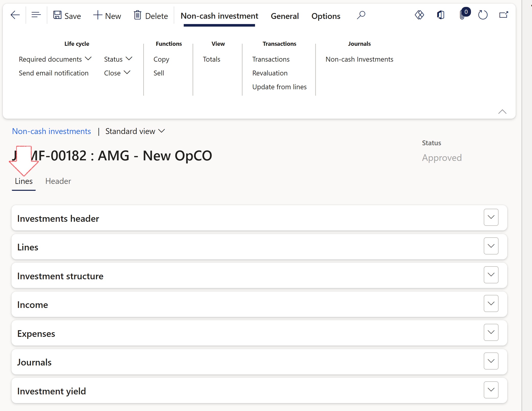Click the Save disk icon
The width and height of the screenshot is (532, 411).
coord(57,15)
